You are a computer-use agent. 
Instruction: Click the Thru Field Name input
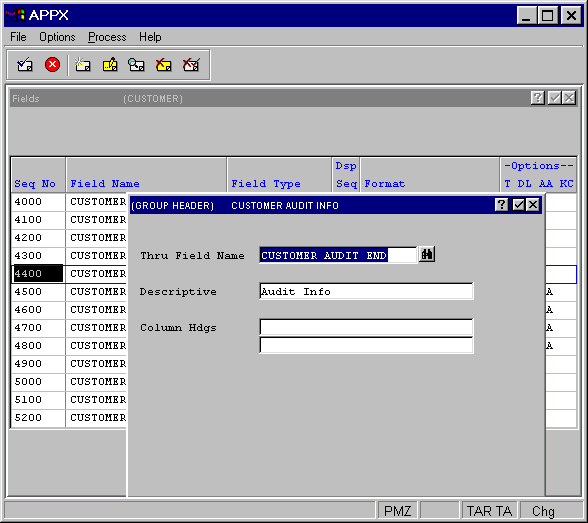coord(338,255)
